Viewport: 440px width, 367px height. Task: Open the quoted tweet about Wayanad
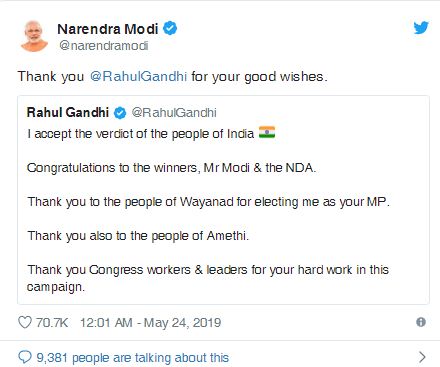click(223, 200)
